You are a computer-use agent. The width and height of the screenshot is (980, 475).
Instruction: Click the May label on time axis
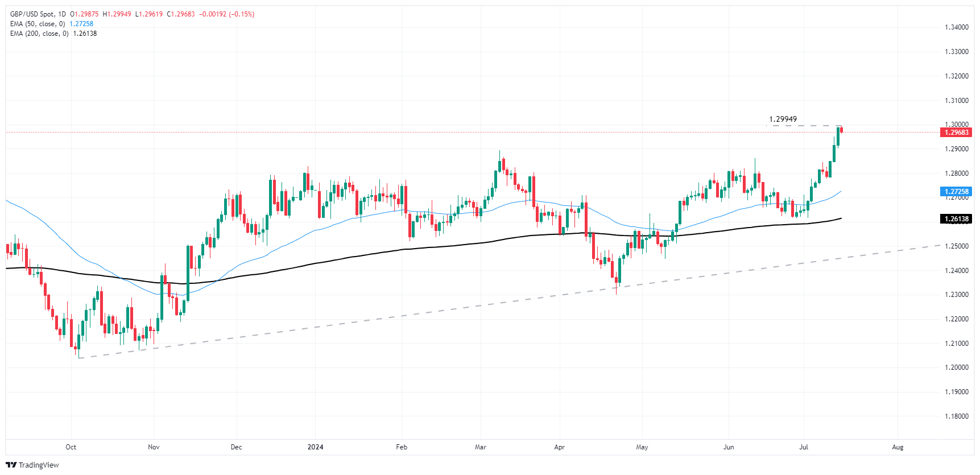642,447
